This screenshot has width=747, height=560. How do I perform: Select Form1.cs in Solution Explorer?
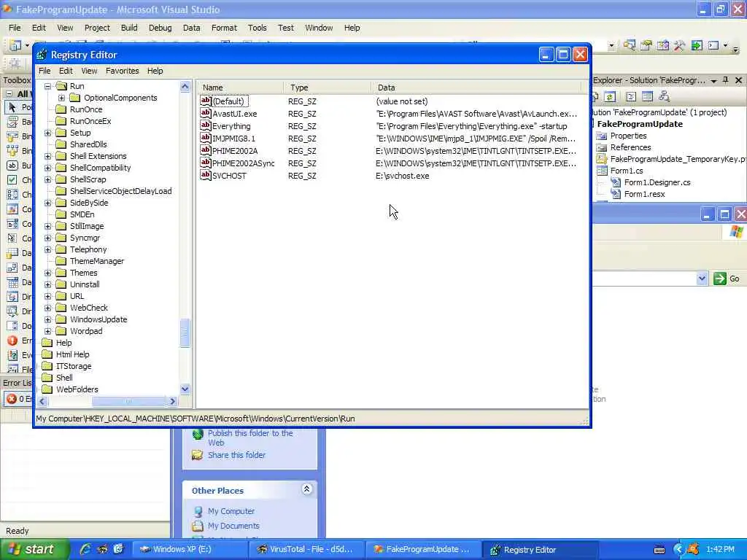click(x=627, y=171)
